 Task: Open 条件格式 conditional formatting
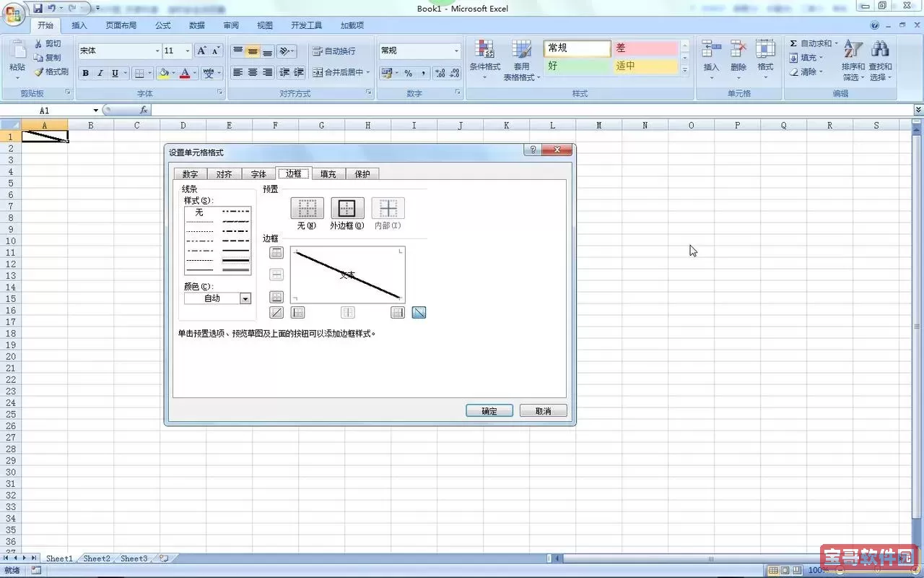484,59
